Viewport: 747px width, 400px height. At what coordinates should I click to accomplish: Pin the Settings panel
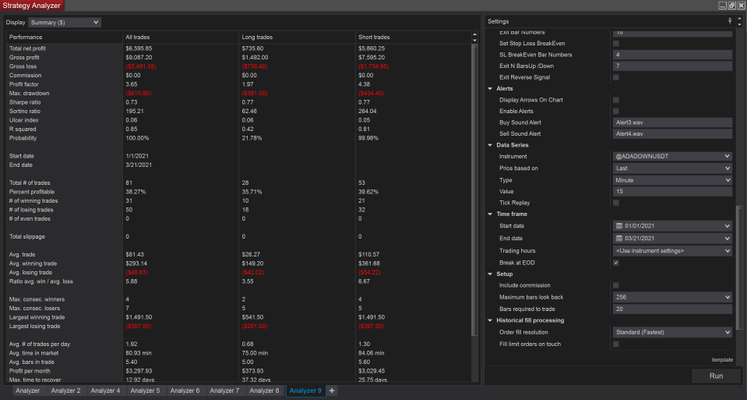point(729,21)
